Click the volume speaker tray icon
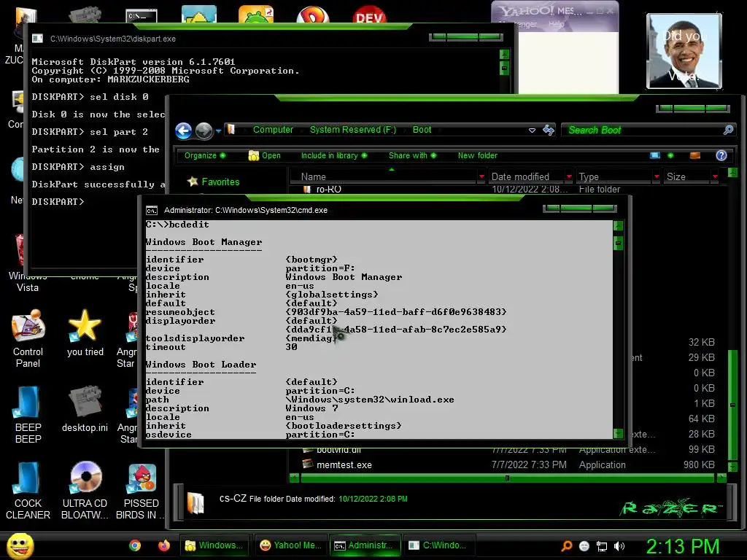This screenshot has width=747, height=560. (x=619, y=546)
